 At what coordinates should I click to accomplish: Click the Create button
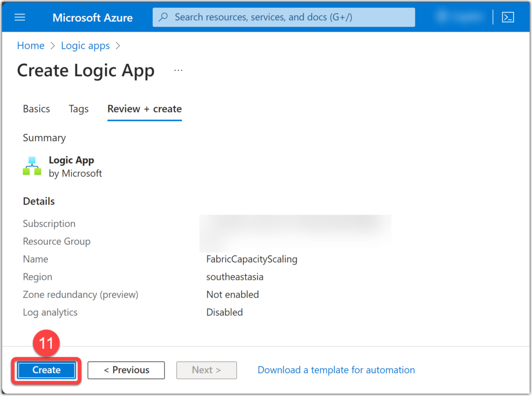click(x=46, y=370)
